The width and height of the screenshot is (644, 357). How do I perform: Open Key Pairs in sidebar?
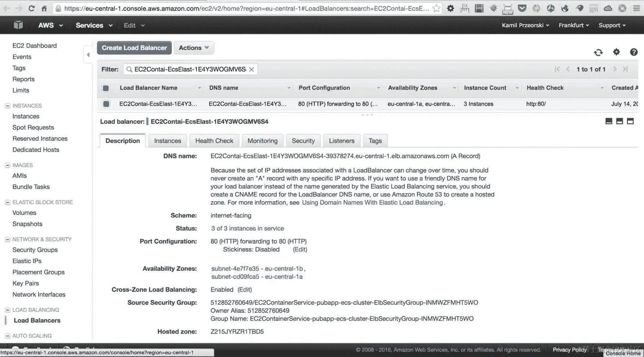26,283
